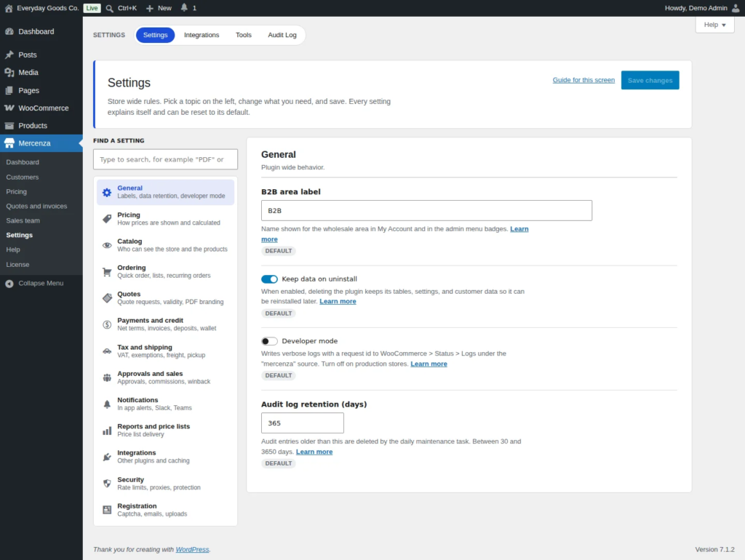Click the shield icon for Security
Image resolution: width=745 pixels, height=560 pixels.
(107, 484)
